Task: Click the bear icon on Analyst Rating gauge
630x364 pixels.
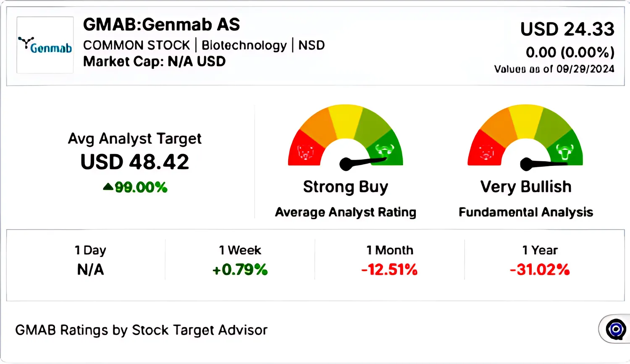Action: pos(305,152)
